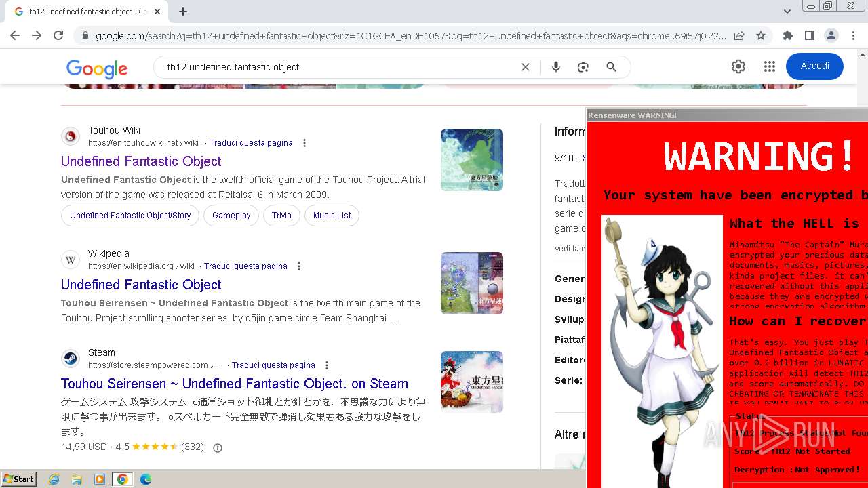This screenshot has width=868, height=488.
Task: Open the Chrome extensions puzzle icon
Action: (788, 36)
